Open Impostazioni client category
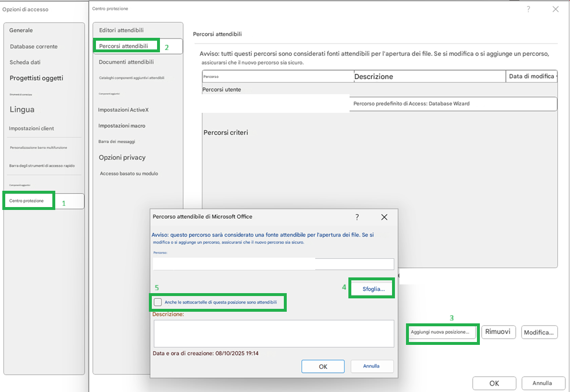The height and width of the screenshot is (392, 570). [x=31, y=129]
